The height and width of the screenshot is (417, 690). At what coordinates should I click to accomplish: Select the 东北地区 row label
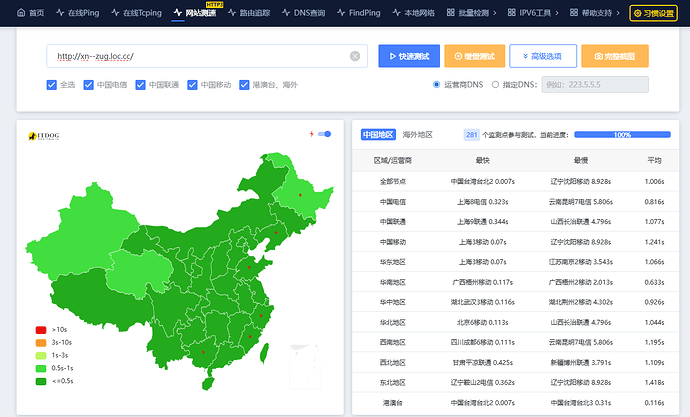pos(393,383)
